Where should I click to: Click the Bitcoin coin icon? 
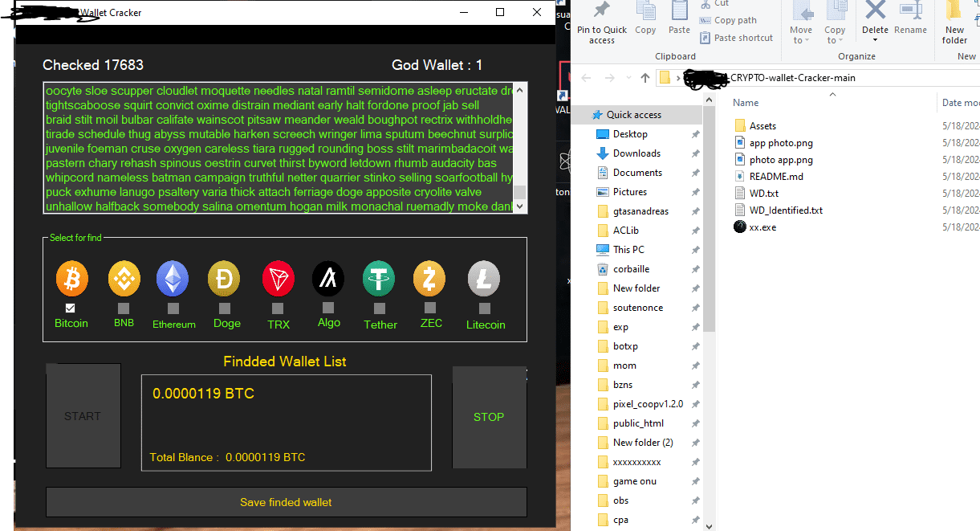tap(71, 279)
